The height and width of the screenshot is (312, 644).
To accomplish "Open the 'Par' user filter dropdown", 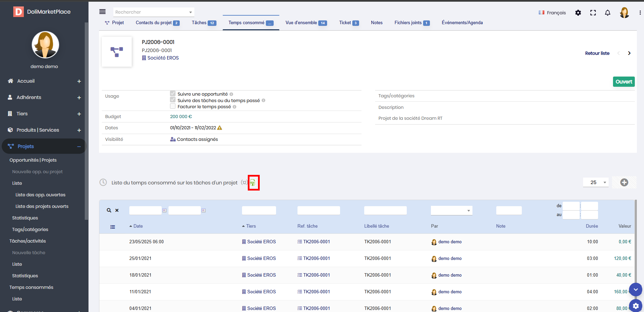I will tap(451, 211).
